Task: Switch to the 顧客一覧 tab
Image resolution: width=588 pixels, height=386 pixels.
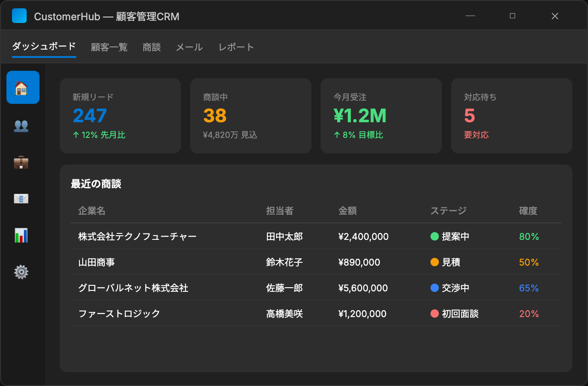Action: [109, 47]
